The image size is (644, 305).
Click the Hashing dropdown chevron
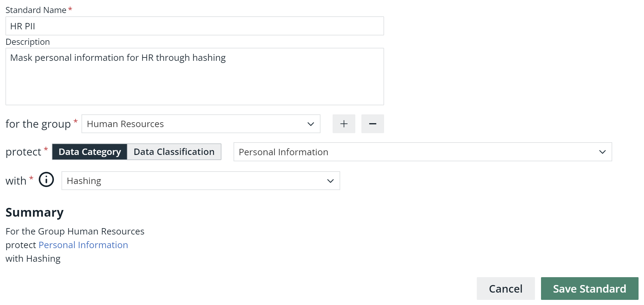(x=330, y=180)
